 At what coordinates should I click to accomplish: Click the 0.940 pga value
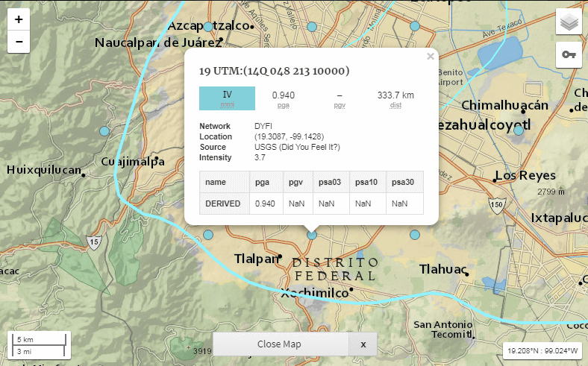pos(283,95)
